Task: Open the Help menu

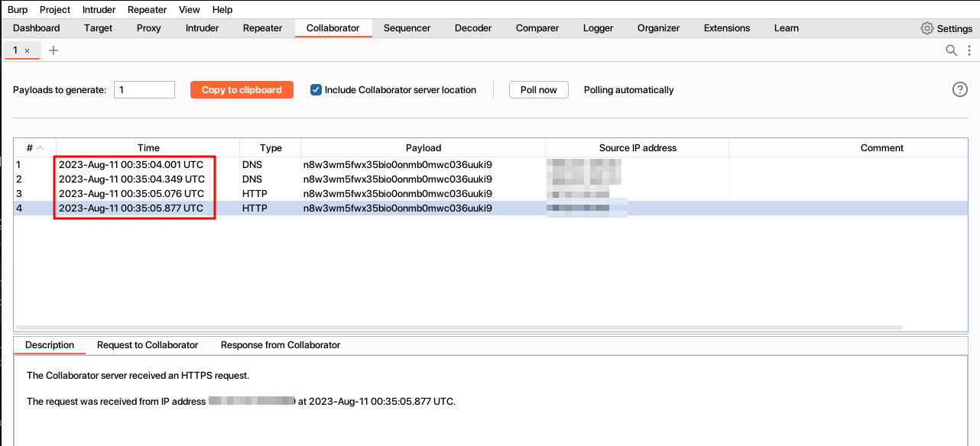Action: [222, 9]
